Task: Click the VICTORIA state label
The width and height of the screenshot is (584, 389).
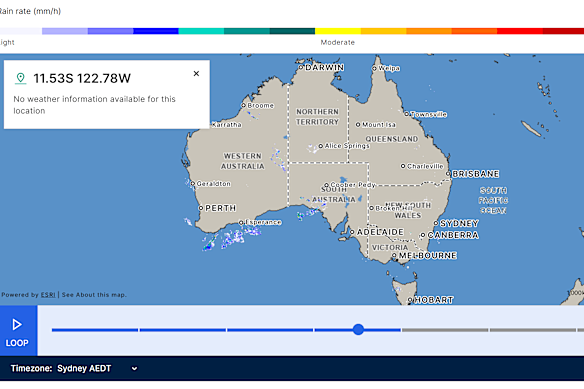Action: [390, 247]
